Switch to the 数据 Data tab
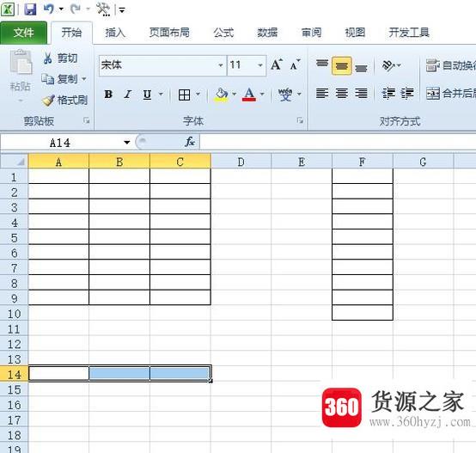This screenshot has height=453, width=476. [x=267, y=33]
